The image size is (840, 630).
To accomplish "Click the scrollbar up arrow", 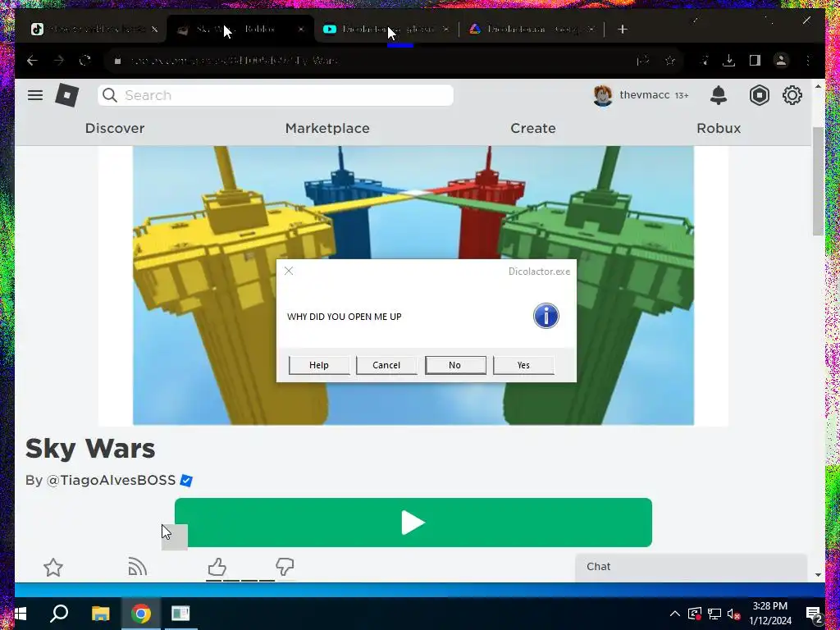I will coord(818,86).
